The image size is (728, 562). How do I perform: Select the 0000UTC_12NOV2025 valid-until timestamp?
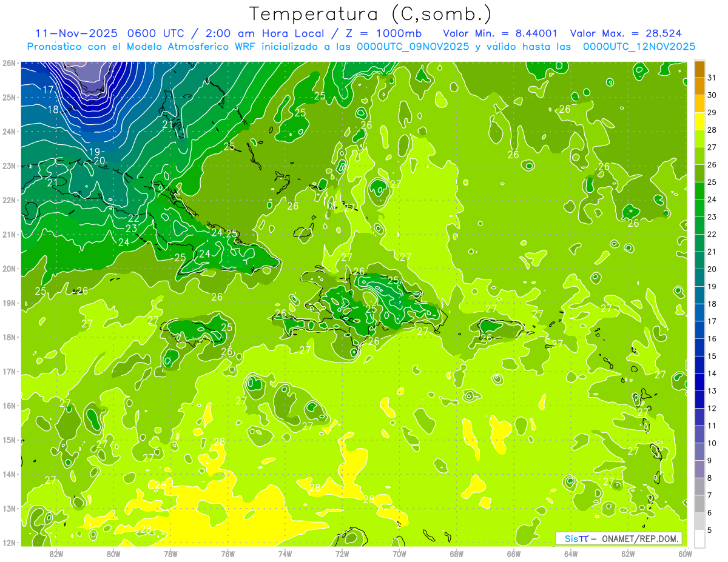coord(639,46)
